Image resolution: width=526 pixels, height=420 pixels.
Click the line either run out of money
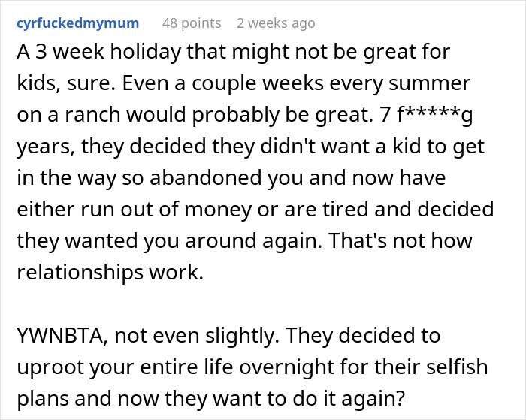tap(255, 209)
